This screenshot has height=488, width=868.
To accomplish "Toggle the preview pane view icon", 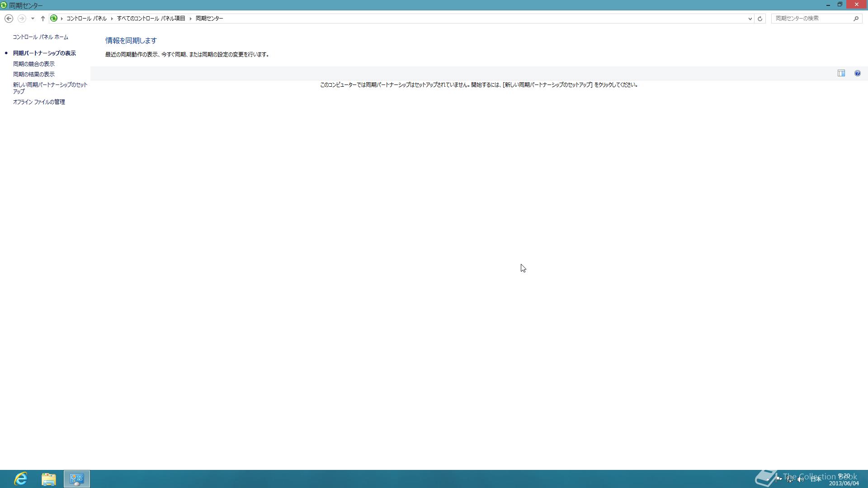I will click(841, 73).
